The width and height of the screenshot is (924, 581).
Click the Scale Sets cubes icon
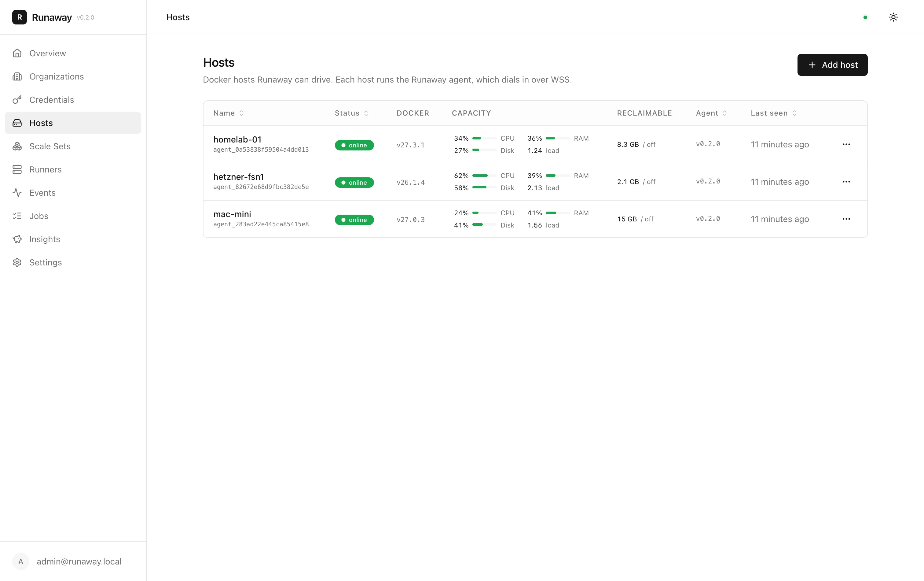coord(17,146)
